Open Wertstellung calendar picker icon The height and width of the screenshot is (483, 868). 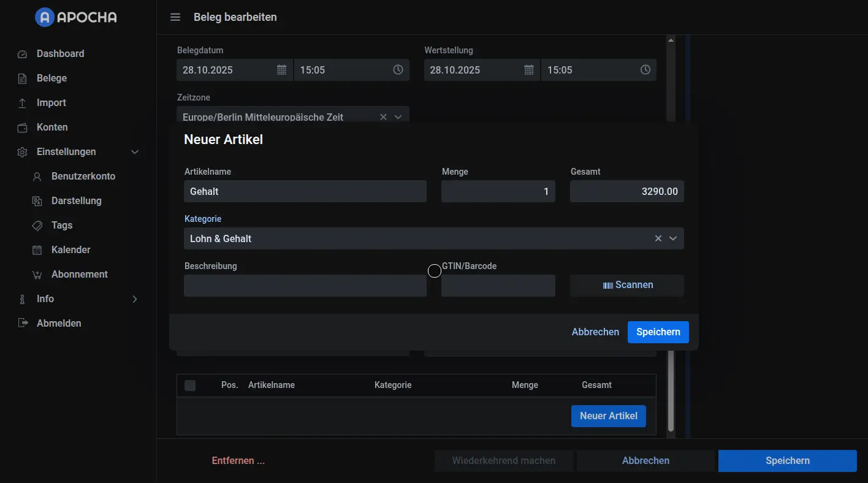tap(528, 70)
